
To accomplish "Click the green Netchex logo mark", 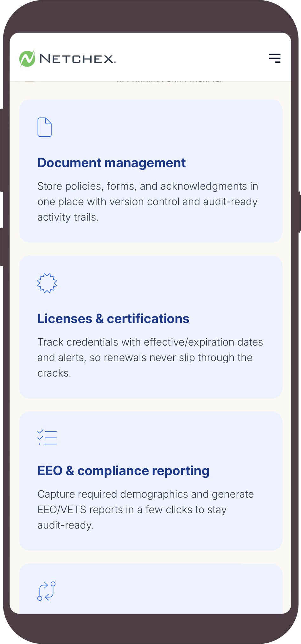I will coord(27,59).
